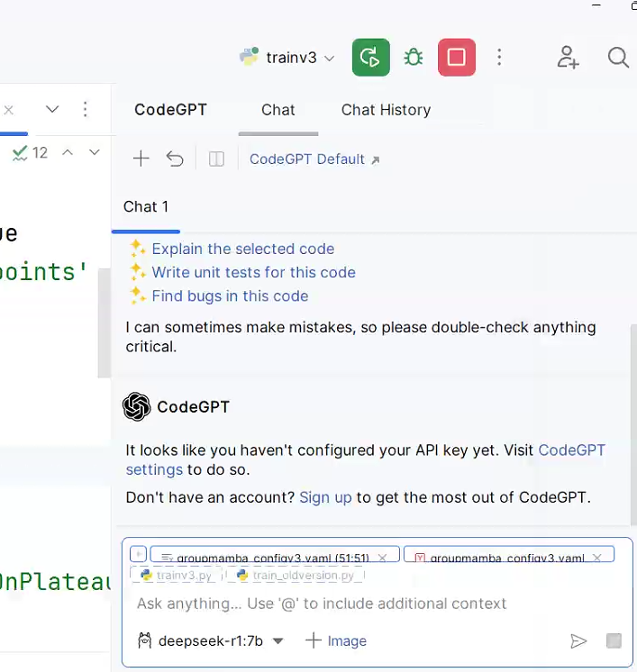Go to previous highlighted problem arrow
637x672 pixels.
[68, 152]
